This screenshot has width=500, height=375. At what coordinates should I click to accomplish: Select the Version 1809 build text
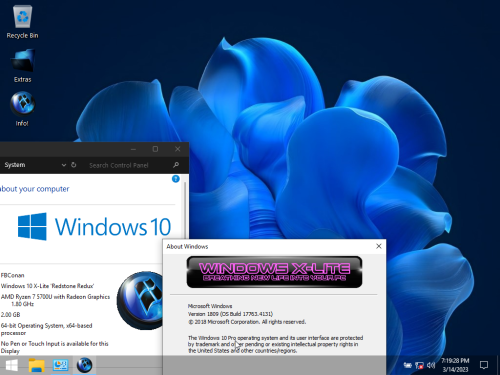230,314
